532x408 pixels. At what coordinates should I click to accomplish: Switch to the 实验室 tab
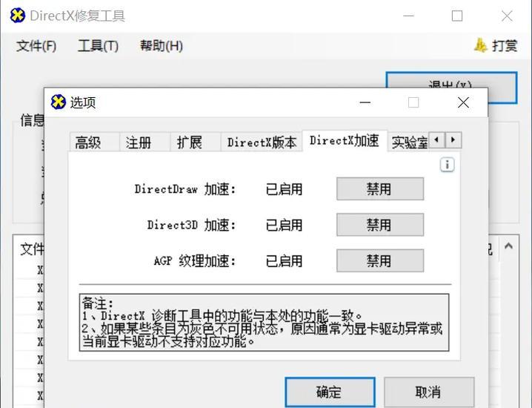click(408, 142)
